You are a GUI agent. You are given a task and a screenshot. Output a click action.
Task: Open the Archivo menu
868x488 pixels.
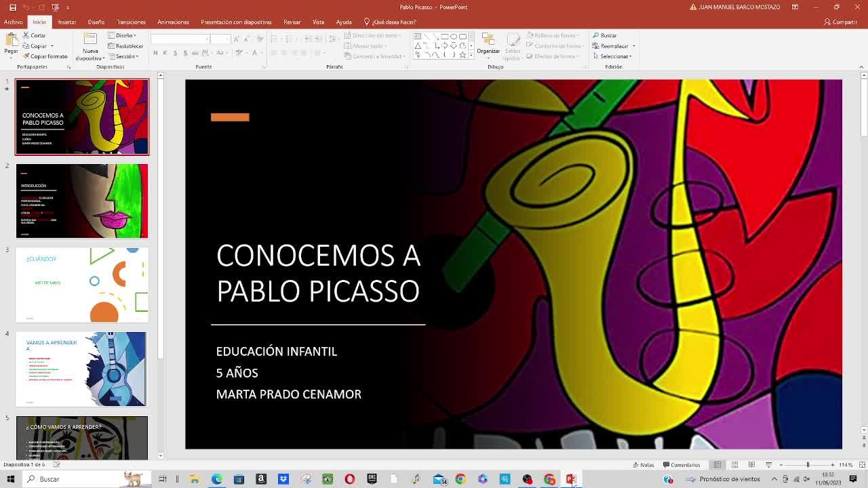click(13, 22)
